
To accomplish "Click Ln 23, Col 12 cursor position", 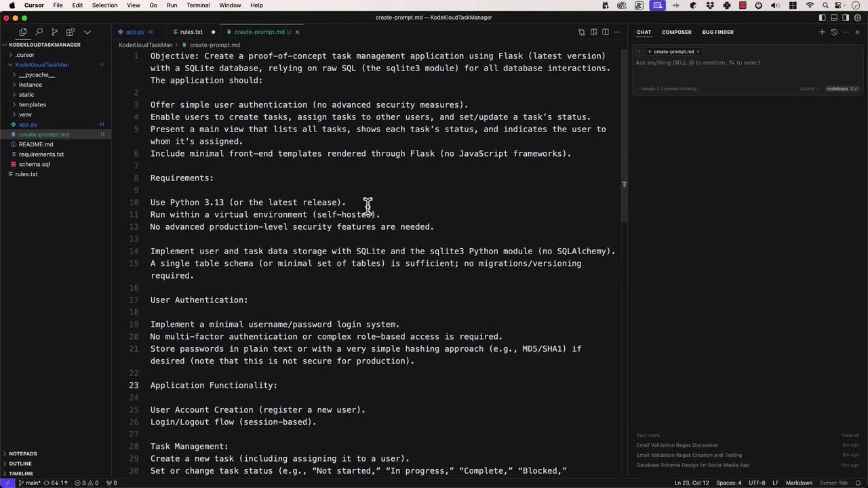I will [x=691, y=483].
